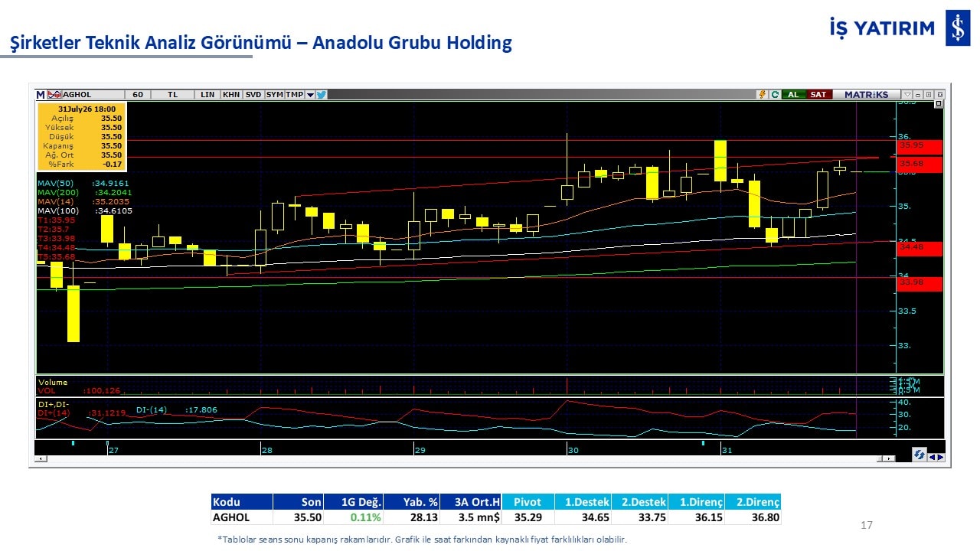Click the green AL buy button
This screenshot has height=551, width=980.
(793, 95)
